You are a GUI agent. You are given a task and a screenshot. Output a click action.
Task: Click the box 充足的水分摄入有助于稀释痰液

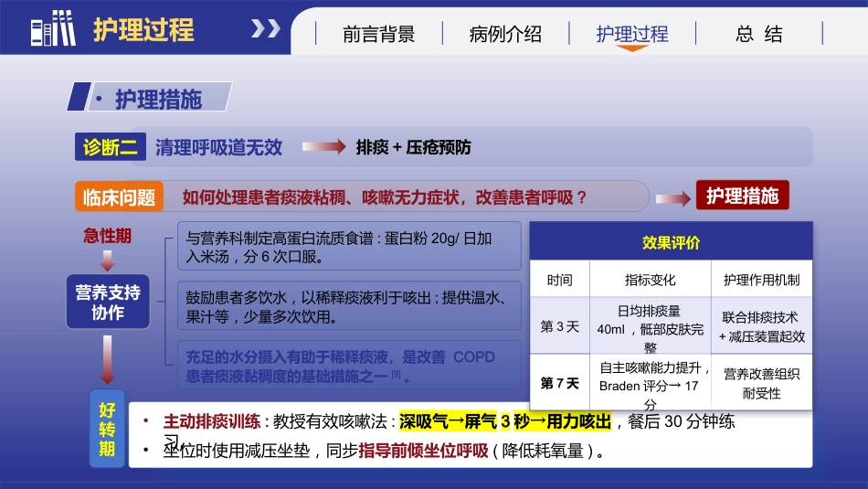349,366
